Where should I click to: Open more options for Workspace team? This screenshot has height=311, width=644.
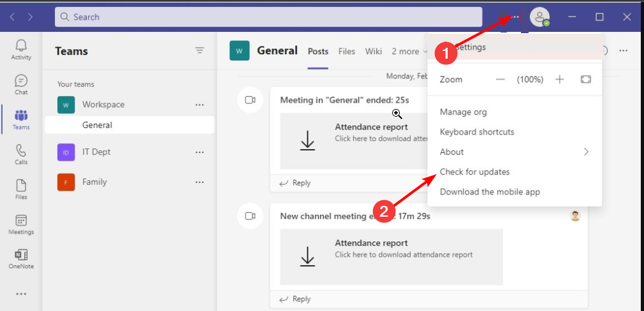200,105
